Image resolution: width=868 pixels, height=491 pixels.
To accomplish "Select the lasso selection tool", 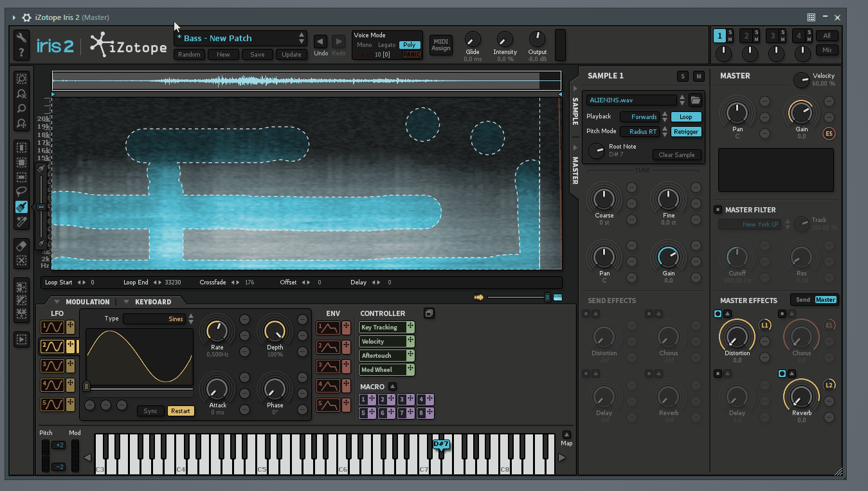I will pyautogui.click(x=21, y=192).
